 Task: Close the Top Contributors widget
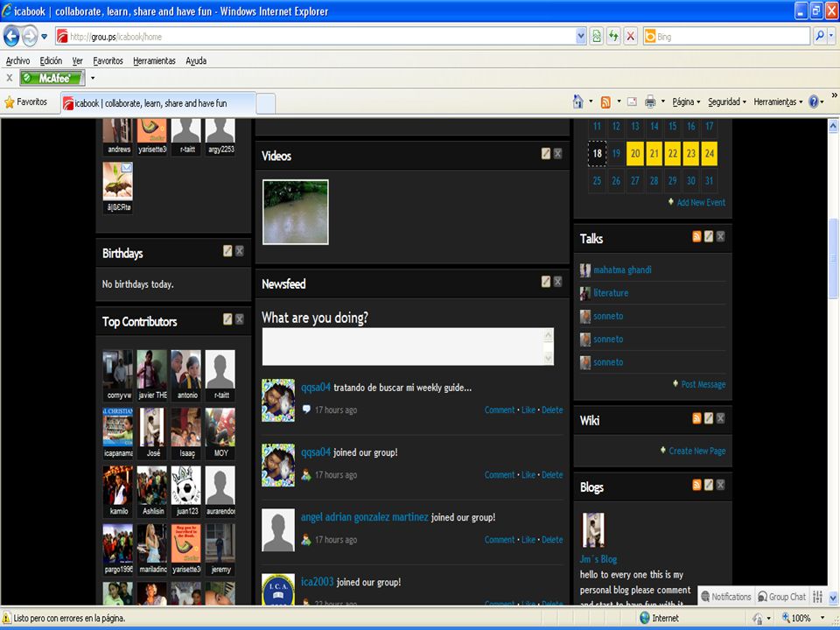pos(240,319)
